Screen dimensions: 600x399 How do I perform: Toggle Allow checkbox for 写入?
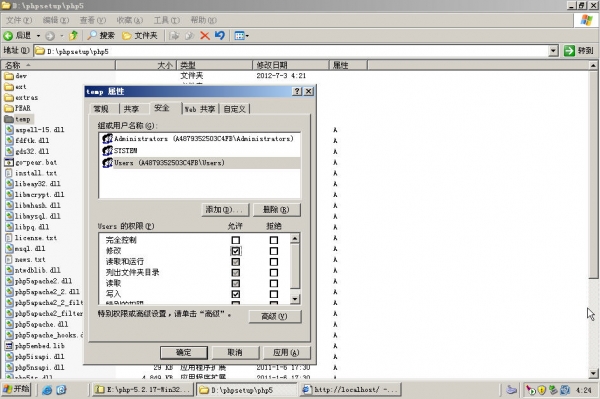pos(236,294)
